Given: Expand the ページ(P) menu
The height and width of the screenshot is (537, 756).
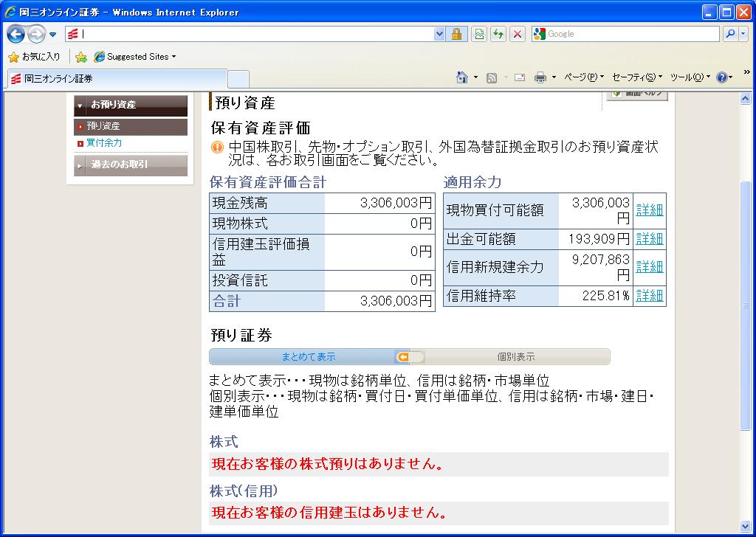Looking at the screenshot, I should pyautogui.click(x=583, y=77).
